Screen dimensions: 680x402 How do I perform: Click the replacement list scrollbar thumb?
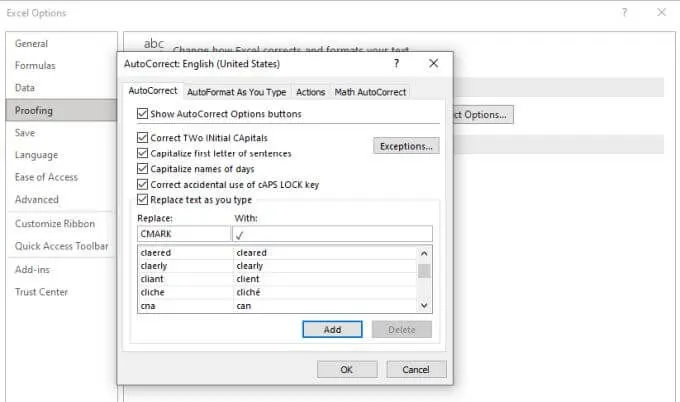pyautogui.click(x=424, y=271)
